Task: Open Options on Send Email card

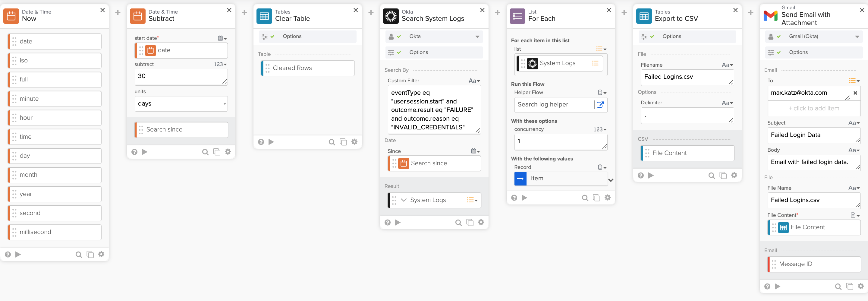Action: [814, 52]
